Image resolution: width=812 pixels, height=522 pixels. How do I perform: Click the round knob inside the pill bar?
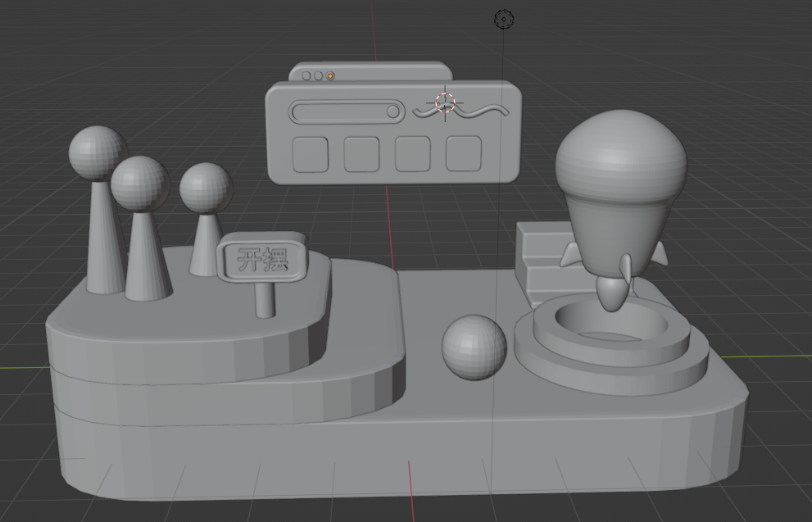[393, 111]
